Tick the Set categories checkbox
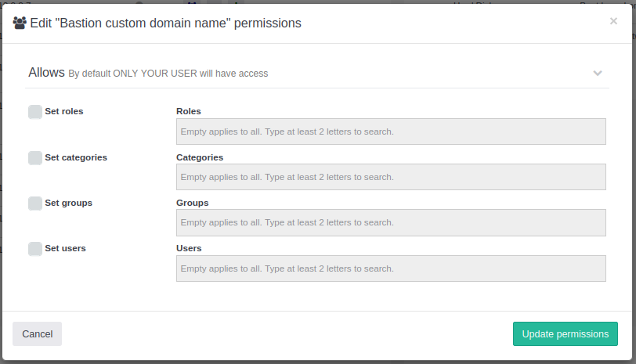Image resolution: width=636 pixels, height=364 pixels. pyautogui.click(x=35, y=157)
